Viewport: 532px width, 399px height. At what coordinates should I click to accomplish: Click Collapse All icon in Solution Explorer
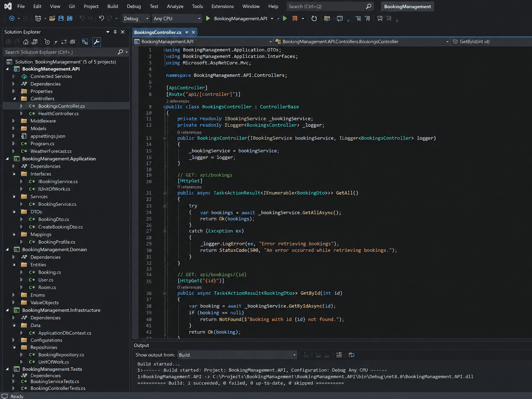click(73, 42)
